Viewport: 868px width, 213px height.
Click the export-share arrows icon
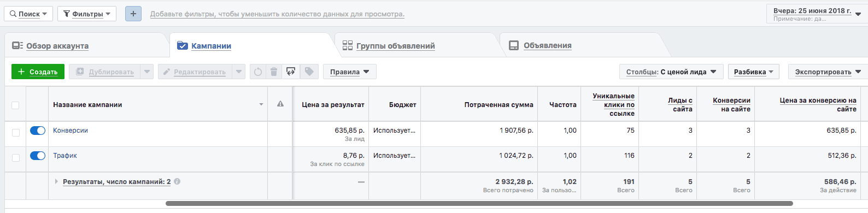tap(291, 72)
